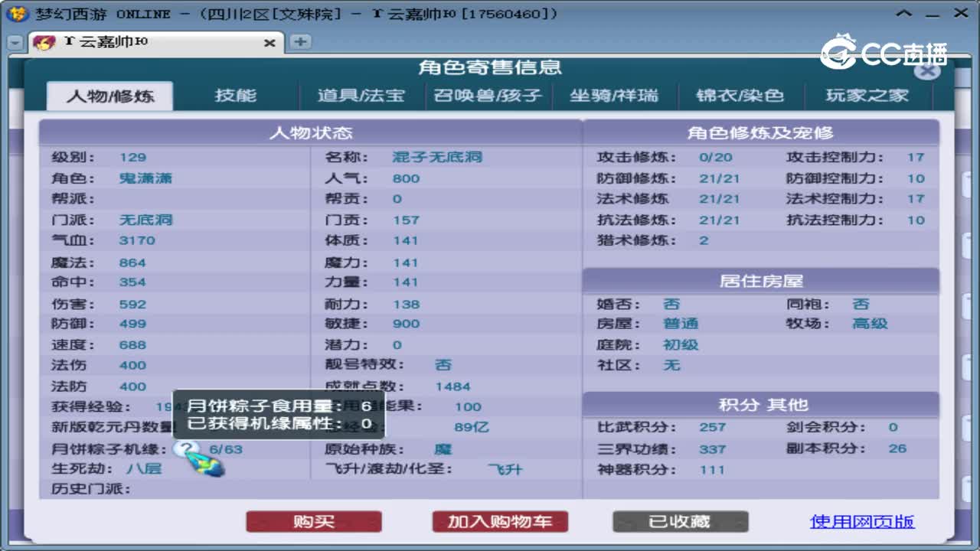This screenshot has width=980, height=551.
Task: Click the 门贡 value 157
Action: (406, 220)
